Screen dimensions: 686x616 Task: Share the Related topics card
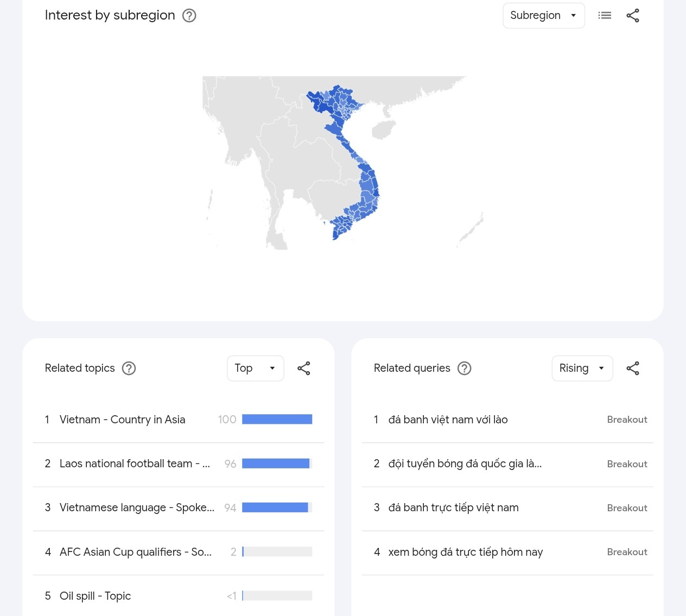[x=304, y=369]
